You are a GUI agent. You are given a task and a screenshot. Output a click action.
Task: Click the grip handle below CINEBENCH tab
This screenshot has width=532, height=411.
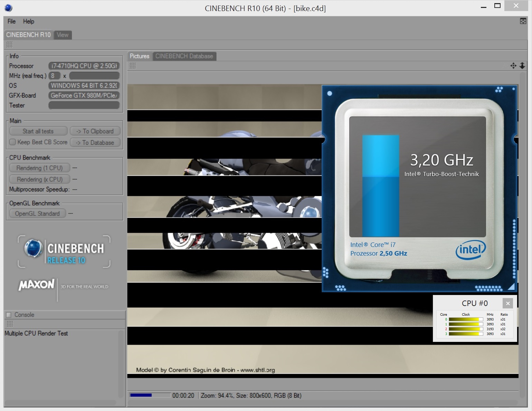(9, 45)
